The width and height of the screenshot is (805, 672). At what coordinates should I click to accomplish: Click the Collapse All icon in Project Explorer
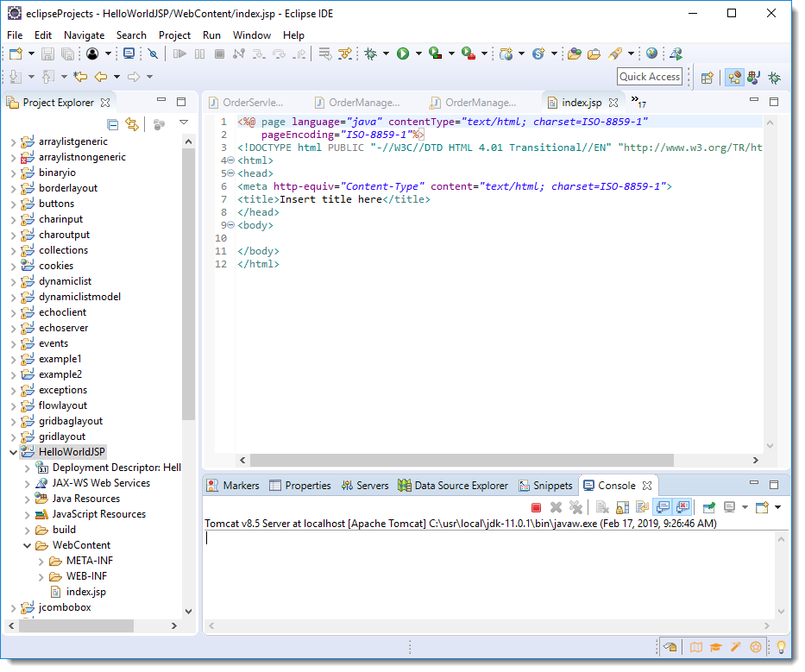coord(113,125)
